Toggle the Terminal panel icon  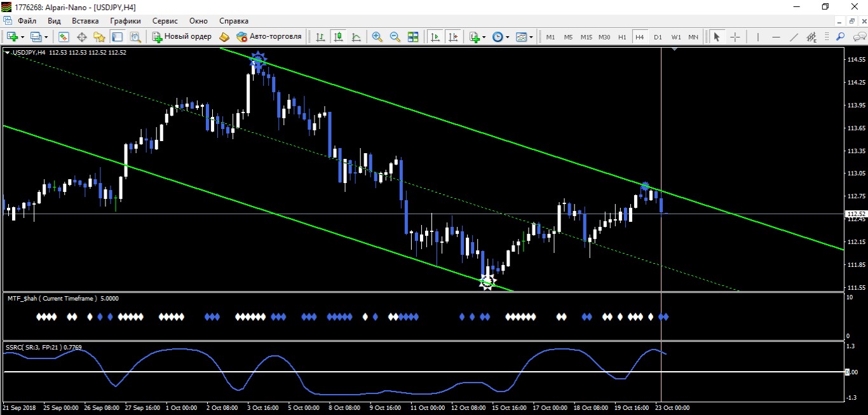[117, 37]
